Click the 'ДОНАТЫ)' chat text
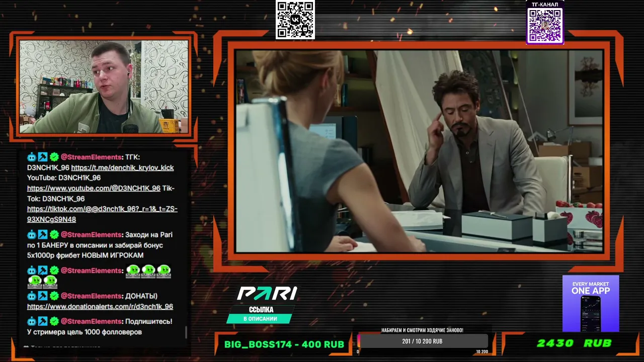This screenshot has height=362, width=644. click(x=141, y=296)
